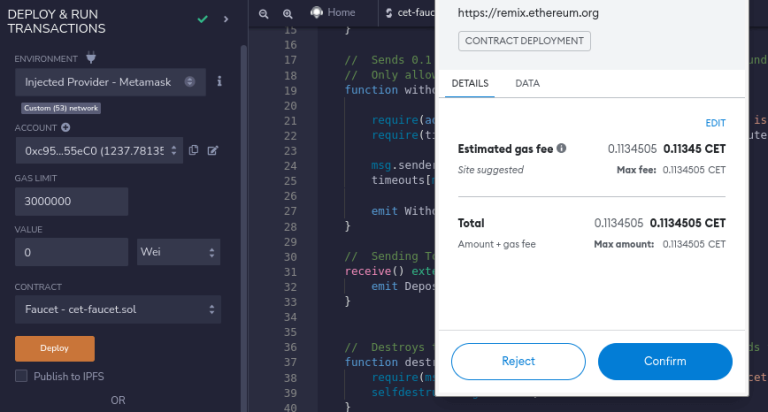Open the environment info icon
This screenshot has width=768, height=412.
click(219, 81)
